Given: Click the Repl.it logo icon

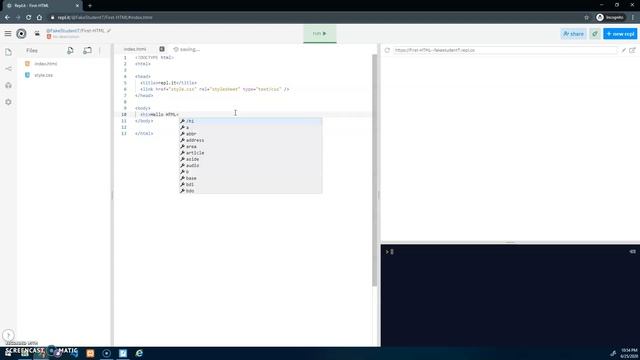Looking at the screenshot, I should pos(21,34).
